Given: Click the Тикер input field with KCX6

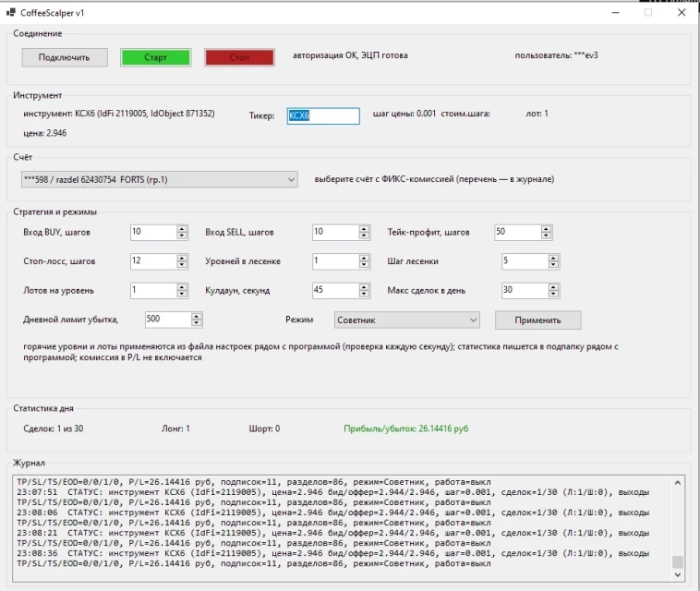Looking at the screenshot, I should [323, 115].
